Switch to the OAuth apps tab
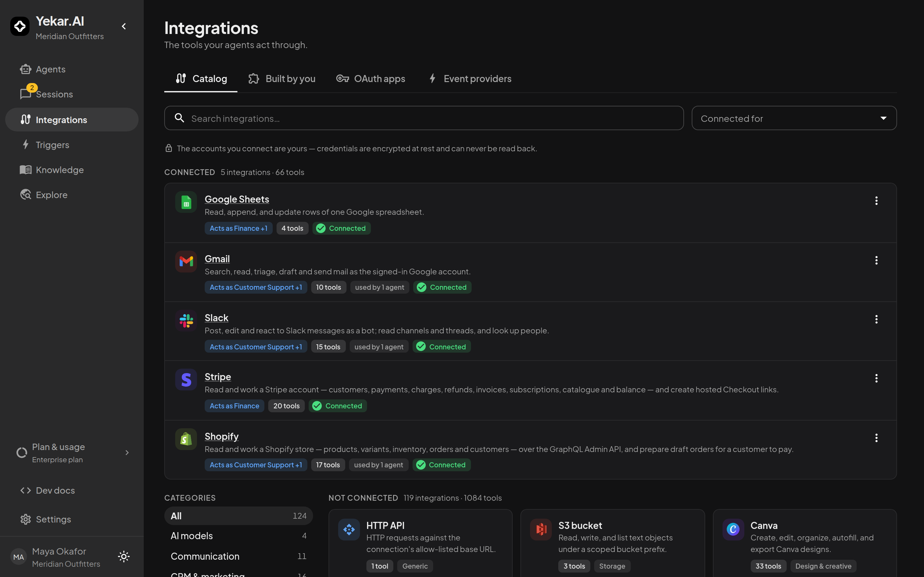The width and height of the screenshot is (924, 577). click(370, 79)
